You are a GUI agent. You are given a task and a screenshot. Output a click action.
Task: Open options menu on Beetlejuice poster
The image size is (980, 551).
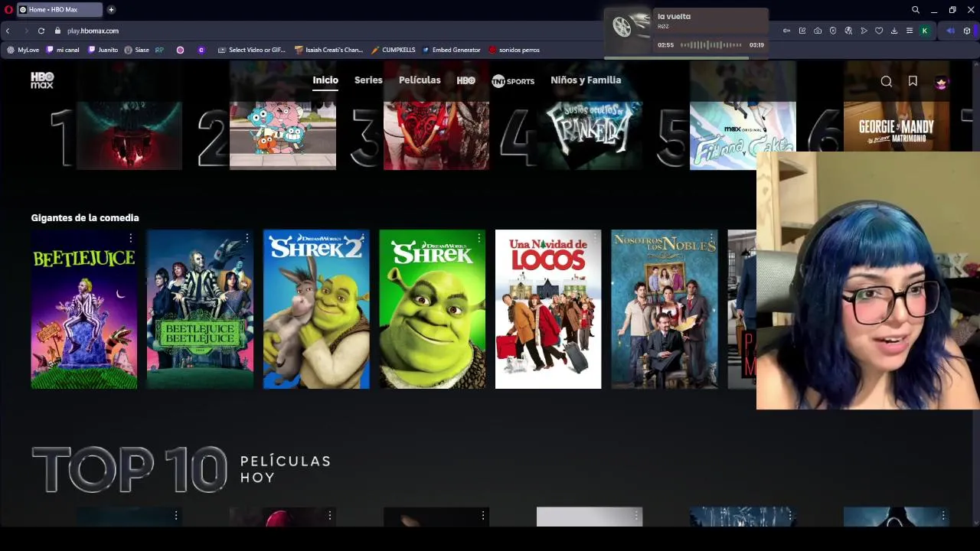tap(131, 239)
